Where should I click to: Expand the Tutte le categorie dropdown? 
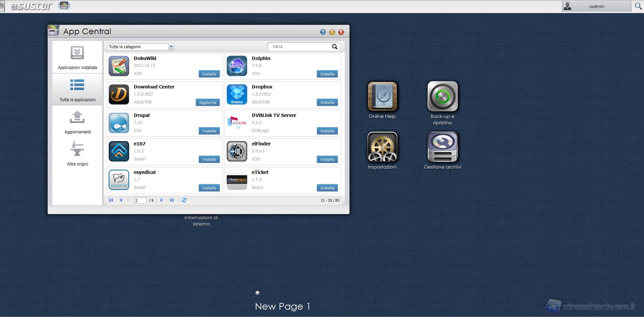click(x=171, y=47)
